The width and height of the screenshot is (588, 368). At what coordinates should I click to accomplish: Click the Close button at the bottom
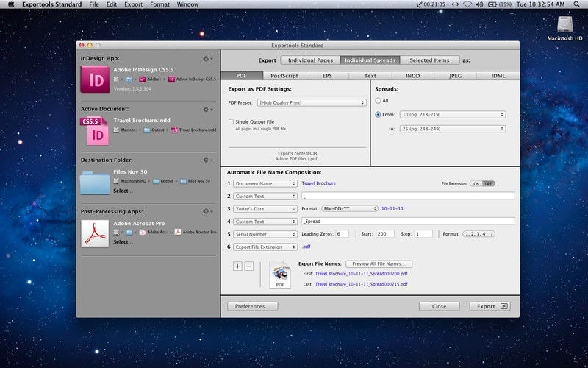[x=439, y=306]
